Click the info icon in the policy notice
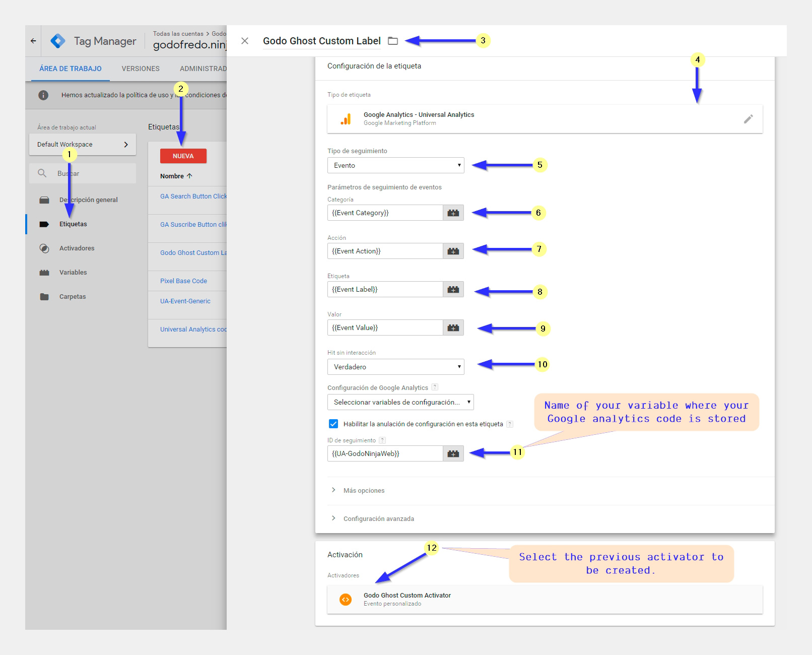The width and height of the screenshot is (812, 655). (x=43, y=95)
